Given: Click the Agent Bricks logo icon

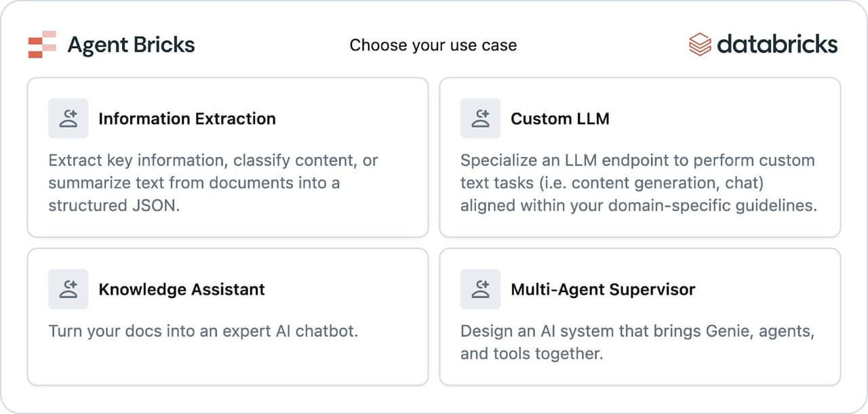Looking at the screenshot, I should 43,45.
